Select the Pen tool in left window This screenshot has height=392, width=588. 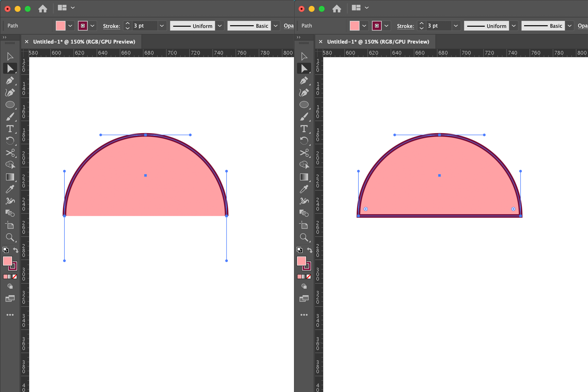coord(10,80)
